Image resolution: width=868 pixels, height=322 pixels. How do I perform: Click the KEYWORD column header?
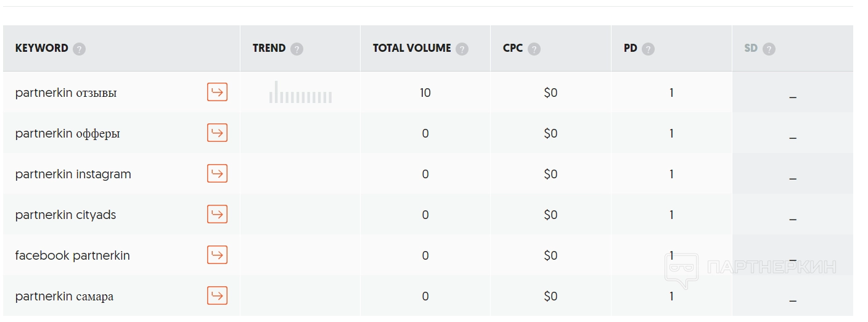coord(42,48)
